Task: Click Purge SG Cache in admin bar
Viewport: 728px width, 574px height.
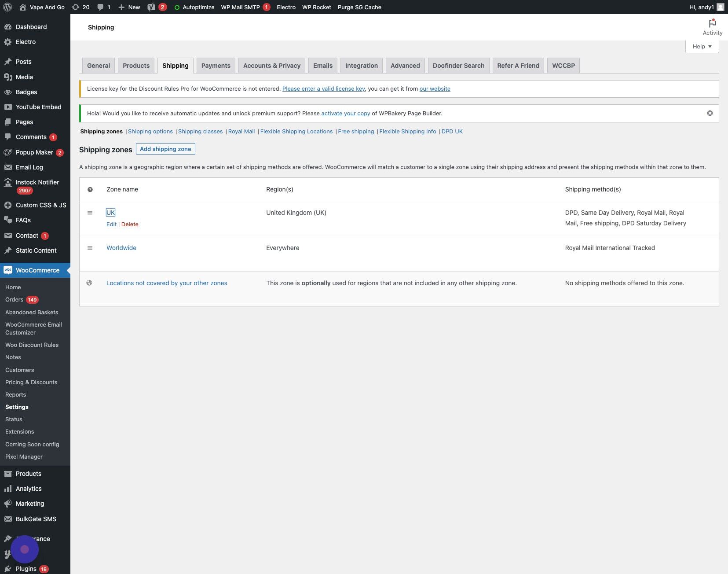Action: tap(359, 7)
